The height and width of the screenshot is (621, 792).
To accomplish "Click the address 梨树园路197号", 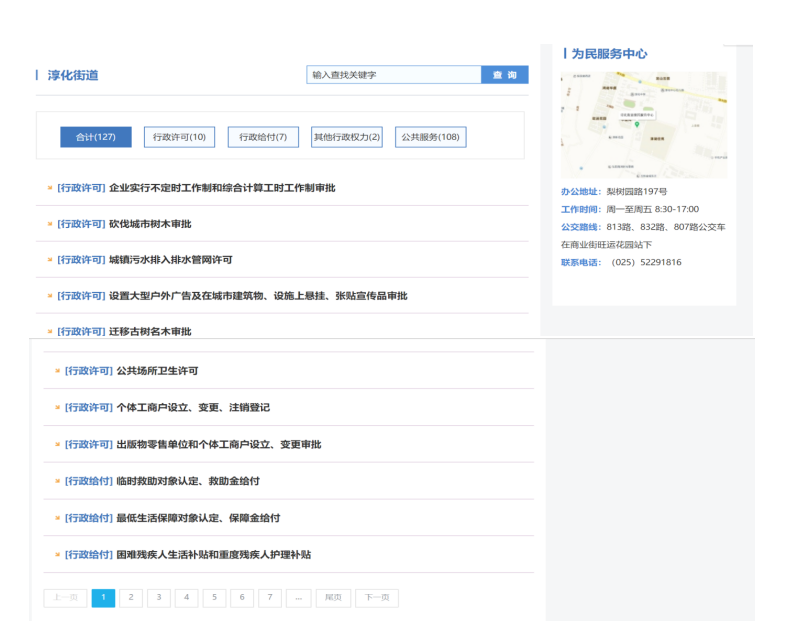I will tap(636, 192).
